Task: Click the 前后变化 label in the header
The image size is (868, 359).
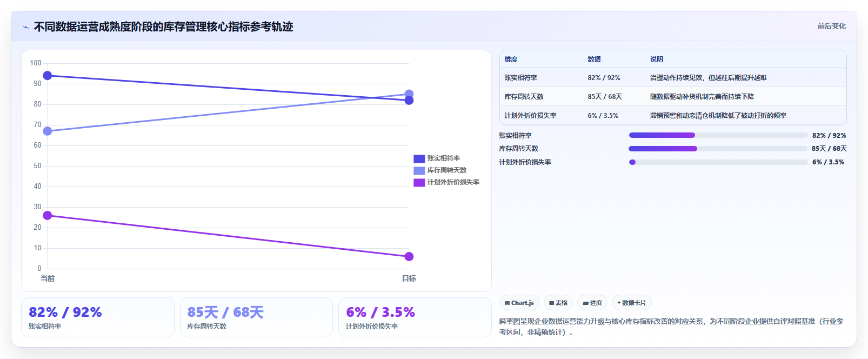Action: [x=831, y=26]
